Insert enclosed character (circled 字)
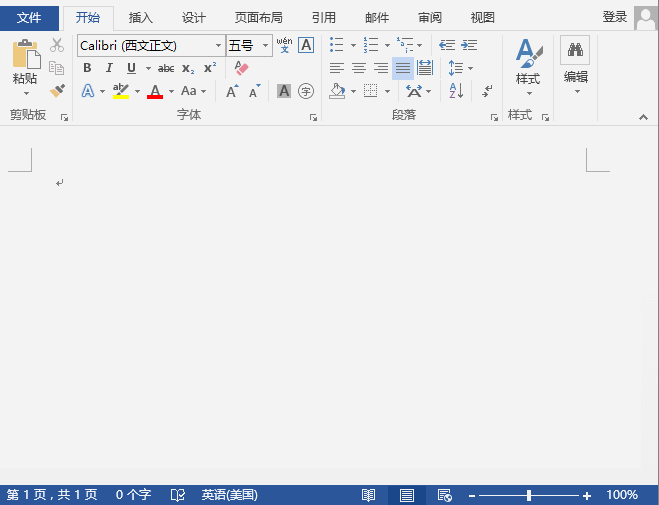659x505 pixels. coord(306,91)
